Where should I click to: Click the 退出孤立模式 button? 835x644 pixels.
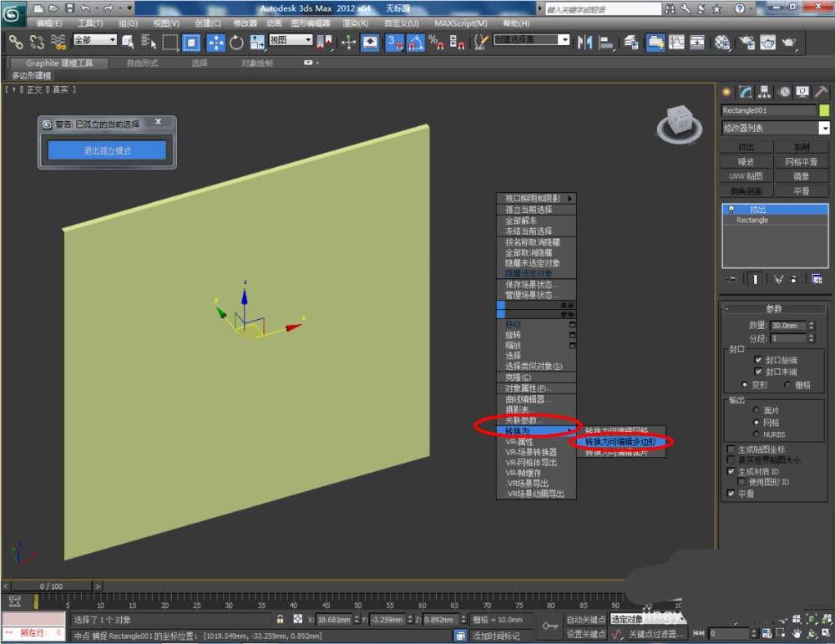(x=107, y=150)
